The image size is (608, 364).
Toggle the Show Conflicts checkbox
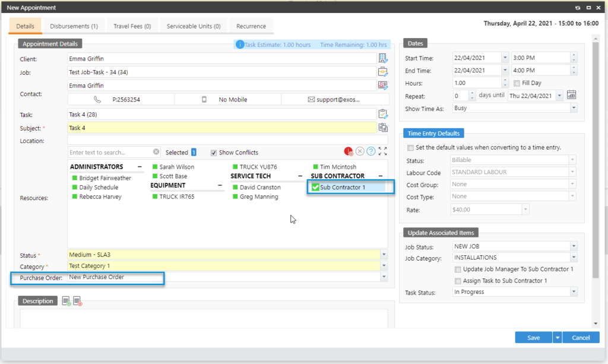[x=214, y=153]
